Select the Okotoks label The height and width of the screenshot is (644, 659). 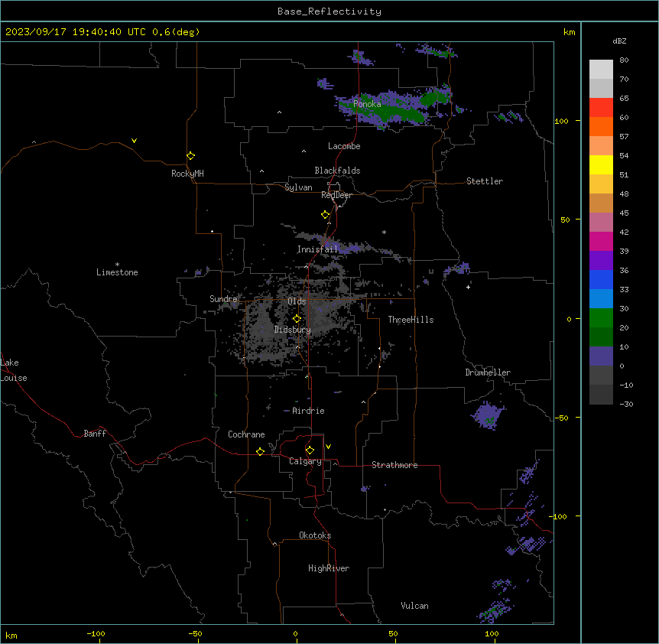point(315,535)
